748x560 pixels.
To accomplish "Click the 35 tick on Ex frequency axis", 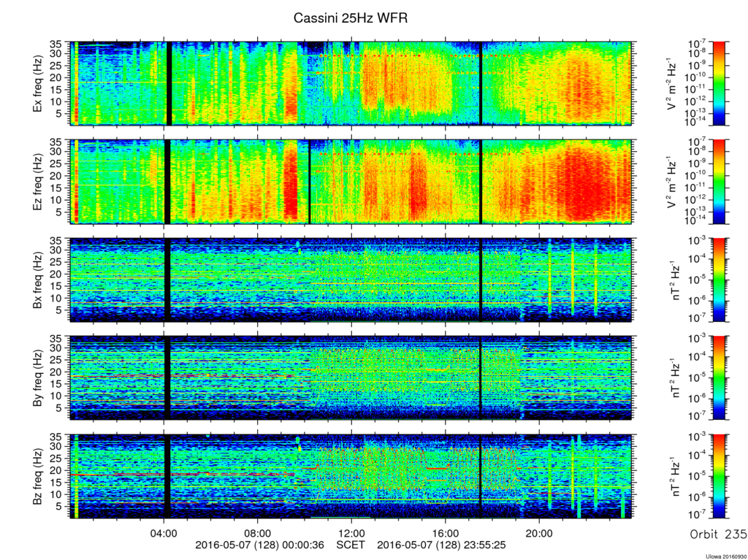I will (57, 45).
